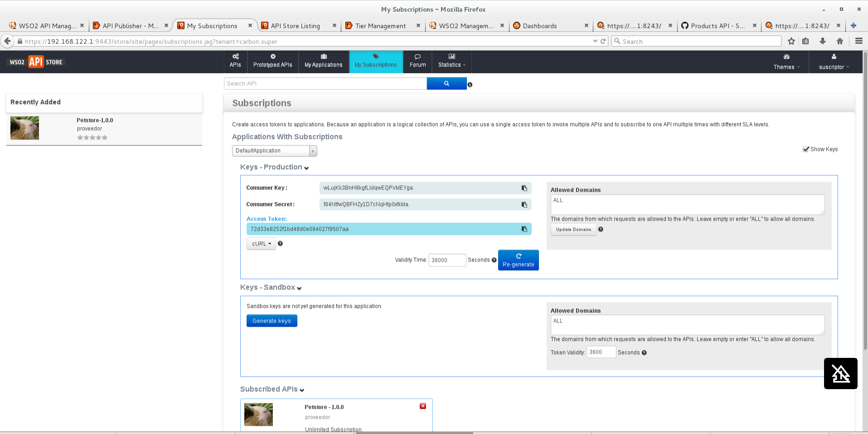
Task: Click the WSO2 API Store logo
Action: pyautogui.click(x=36, y=62)
